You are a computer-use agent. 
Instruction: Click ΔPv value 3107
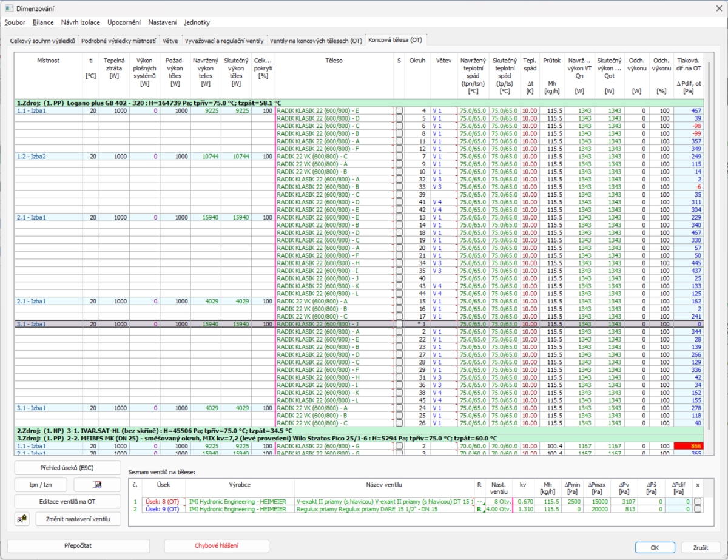point(623,502)
